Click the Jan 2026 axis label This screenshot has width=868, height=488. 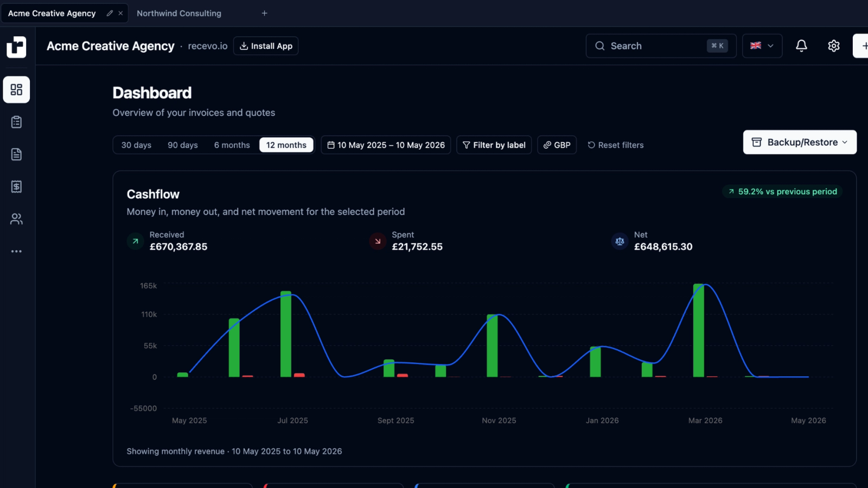602,420
